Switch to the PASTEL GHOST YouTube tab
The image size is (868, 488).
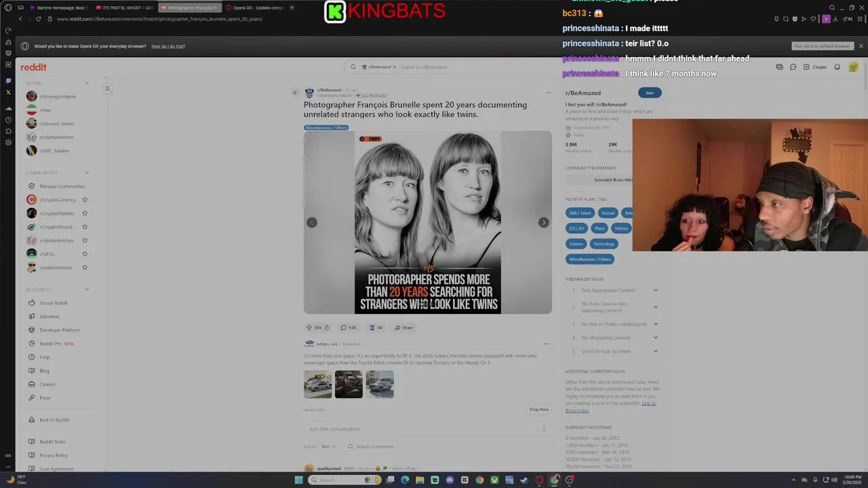[123, 7]
